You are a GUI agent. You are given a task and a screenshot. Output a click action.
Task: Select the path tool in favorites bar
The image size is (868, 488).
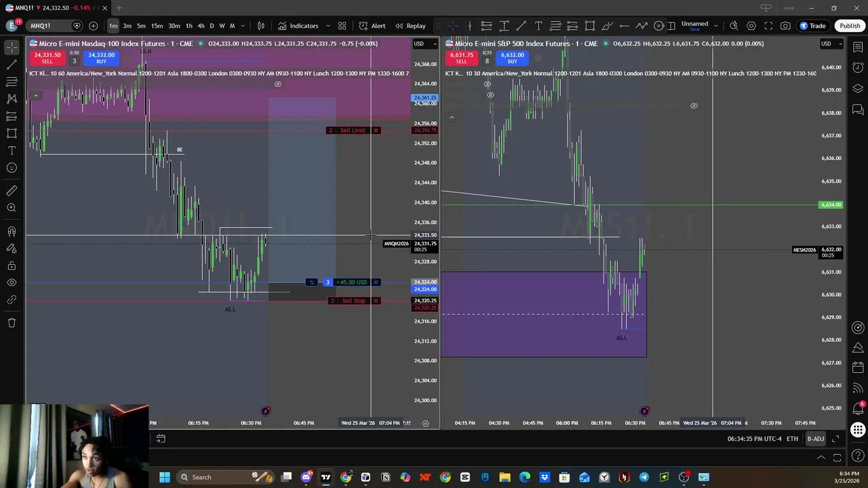point(642,26)
